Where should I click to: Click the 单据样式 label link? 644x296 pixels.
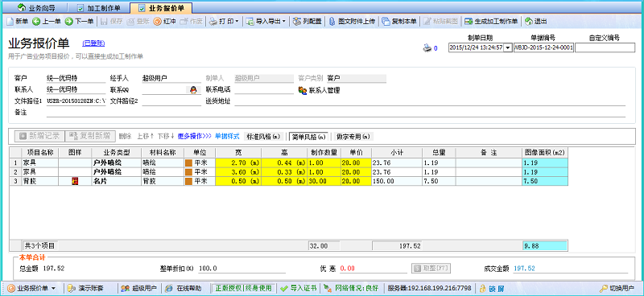click(x=227, y=136)
